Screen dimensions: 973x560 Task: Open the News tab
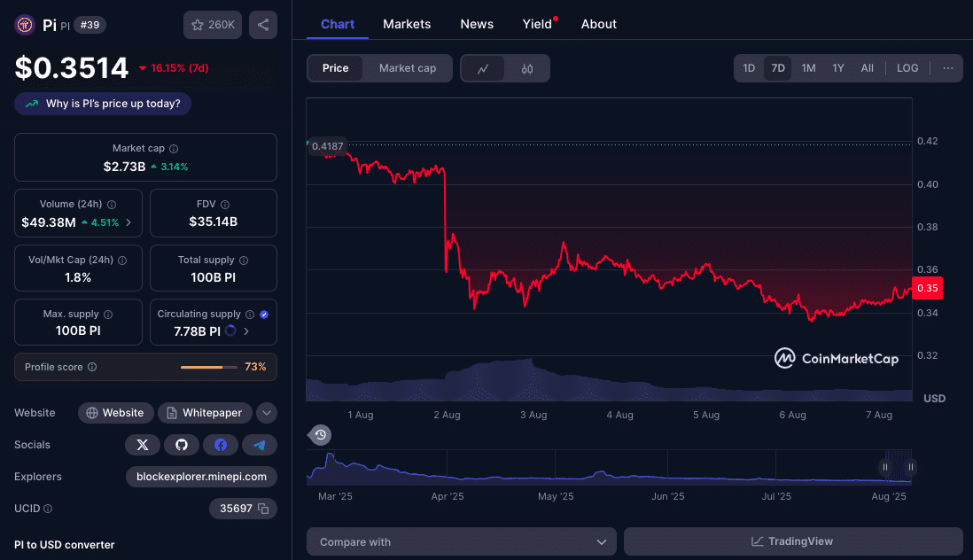477,24
